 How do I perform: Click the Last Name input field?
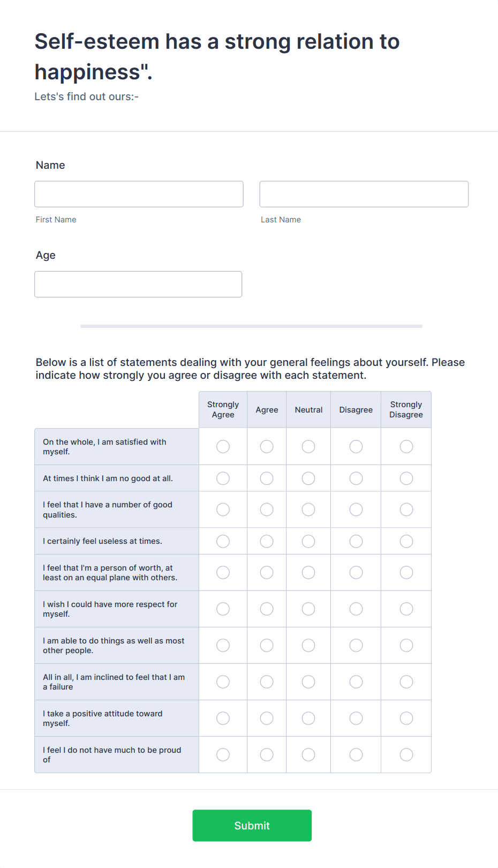click(x=364, y=194)
